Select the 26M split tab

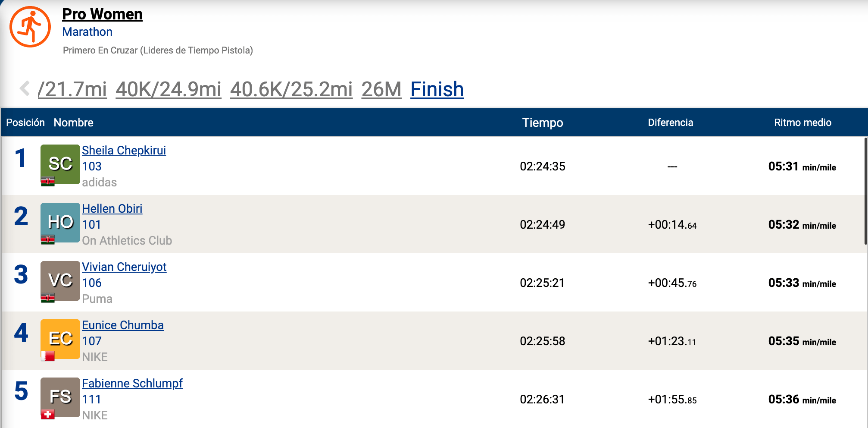tap(381, 90)
